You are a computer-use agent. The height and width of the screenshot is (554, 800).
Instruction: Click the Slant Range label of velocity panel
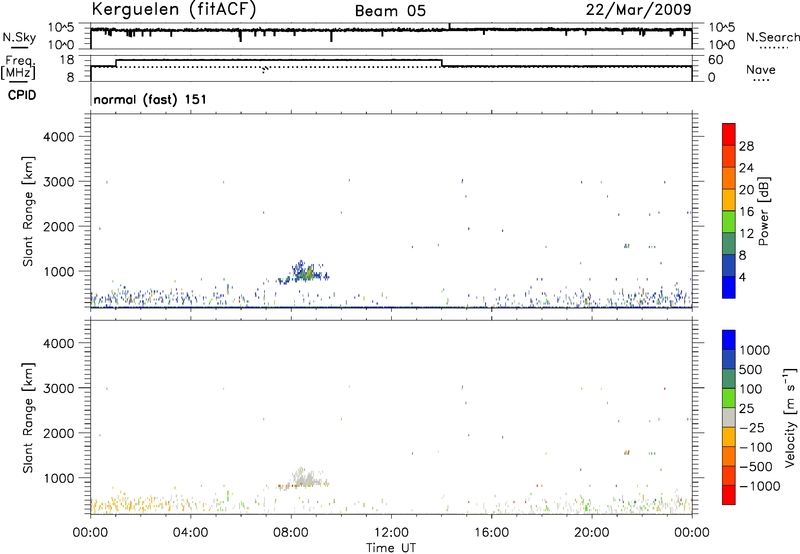coord(28,418)
